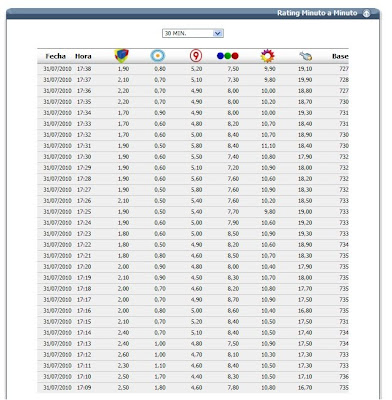Select the 17:17 time cell
Viewport: 392px width, 400px height.
pos(84,300)
